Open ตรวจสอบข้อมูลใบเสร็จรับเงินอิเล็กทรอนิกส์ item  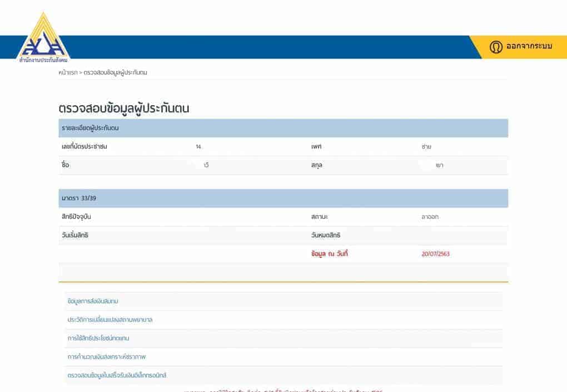(x=117, y=375)
